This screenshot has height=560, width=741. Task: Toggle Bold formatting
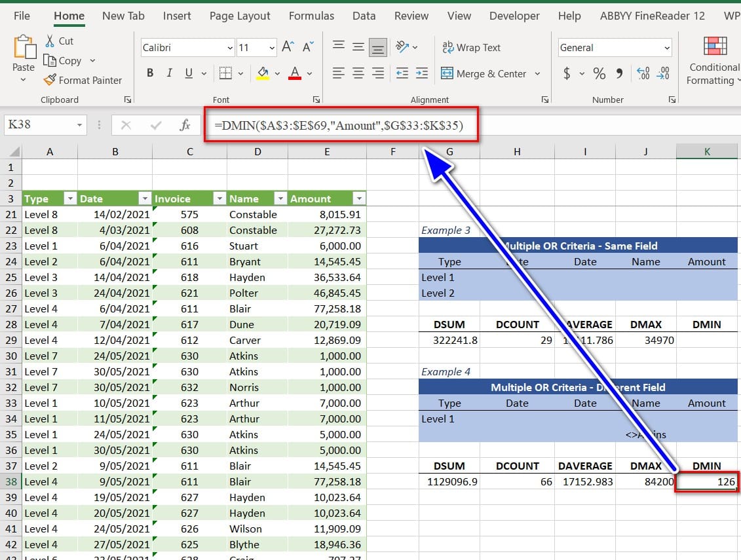150,73
